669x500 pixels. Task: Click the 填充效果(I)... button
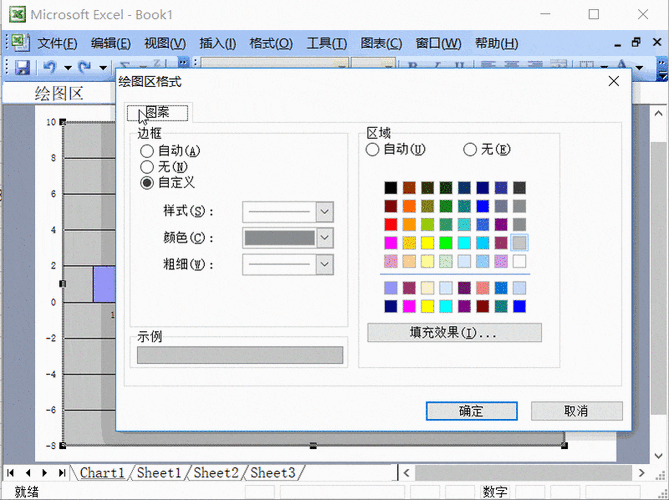click(x=454, y=332)
